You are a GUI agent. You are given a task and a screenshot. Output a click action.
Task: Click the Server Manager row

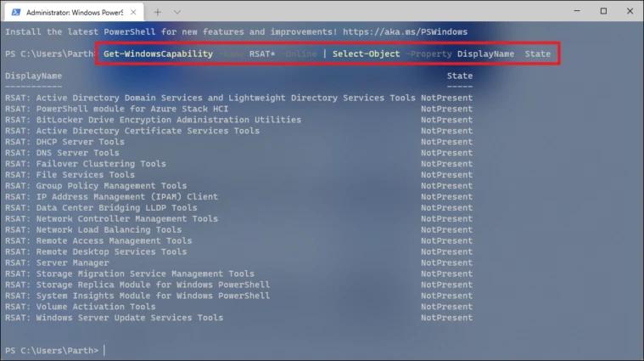[x=239, y=262]
